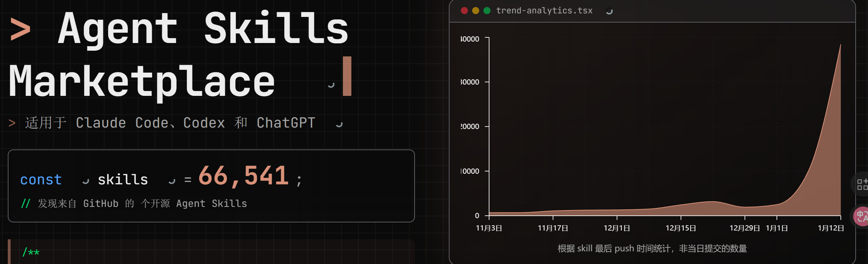This screenshot has width=868, height=264.
Task: Click the 66,541 skills count number
Action: coord(243,176)
